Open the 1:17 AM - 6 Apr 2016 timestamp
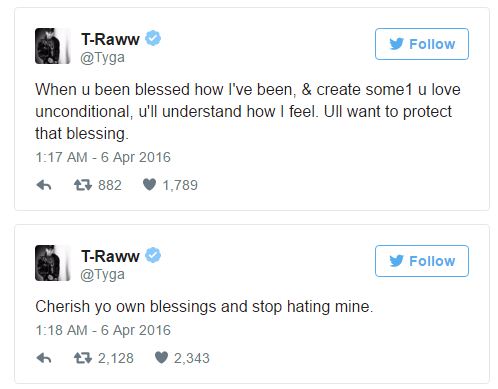This screenshot has width=498, height=389. (103, 157)
